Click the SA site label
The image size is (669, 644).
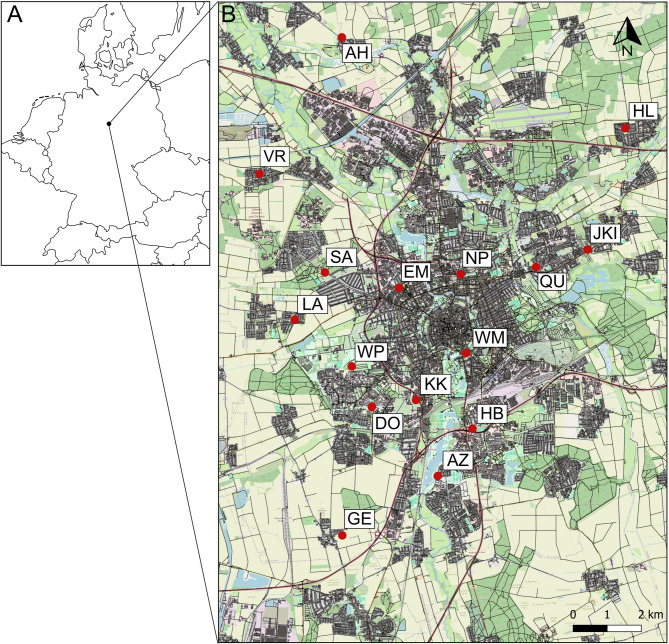click(x=341, y=257)
